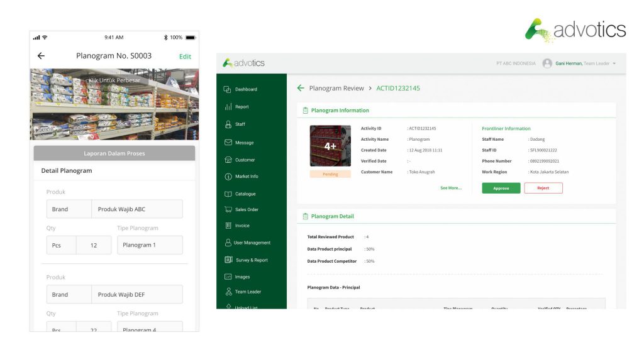This screenshot has width=644, height=362.
Task: Tap the Laporan Dalam Proses status bar
Action: coord(114,153)
